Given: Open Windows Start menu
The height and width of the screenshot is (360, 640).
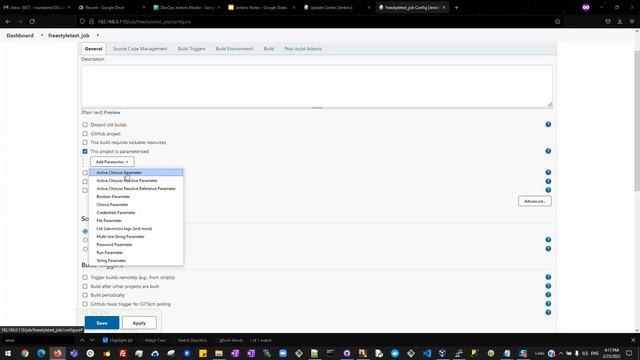Looking at the screenshot, I should (x=8, y=353).
